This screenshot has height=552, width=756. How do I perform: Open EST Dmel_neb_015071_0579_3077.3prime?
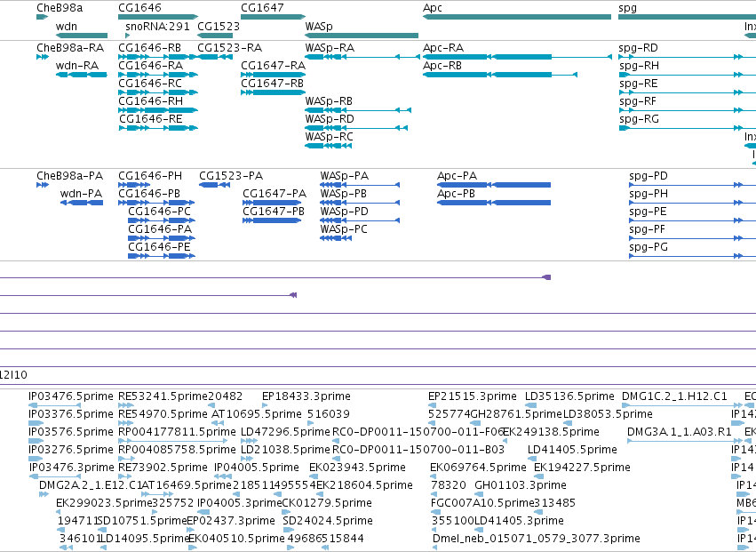[x=537, y=539]
